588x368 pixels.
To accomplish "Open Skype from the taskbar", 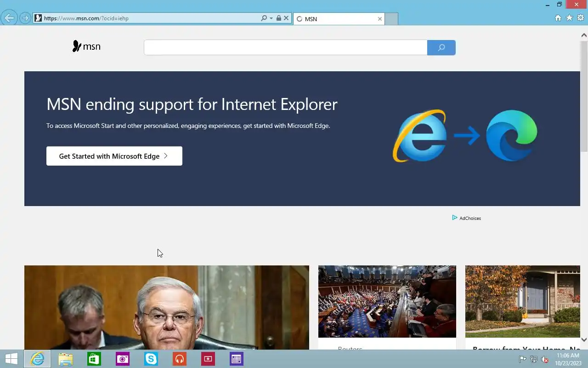I will pyautogui.click(x=151, y=359).
